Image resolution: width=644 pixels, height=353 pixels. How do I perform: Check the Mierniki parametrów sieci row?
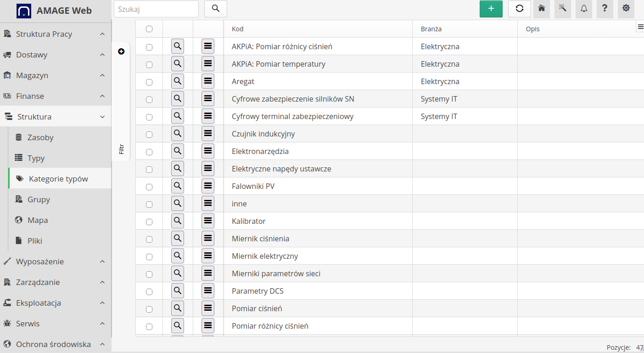tap(149, 274)
